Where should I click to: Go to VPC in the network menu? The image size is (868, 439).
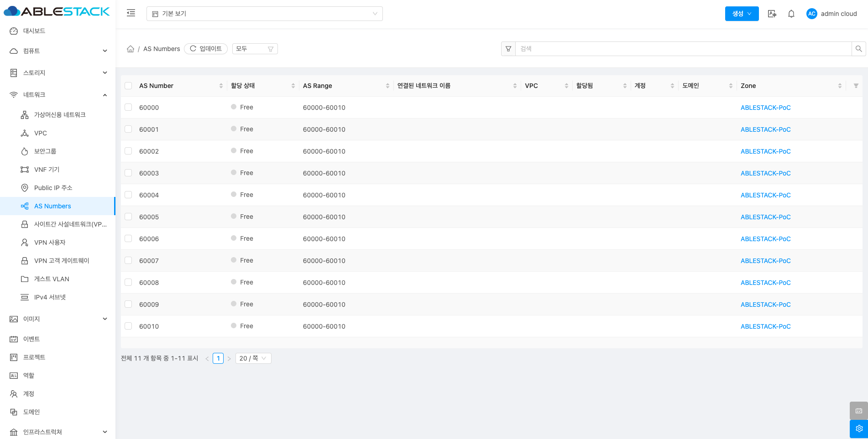click(41, 133)
